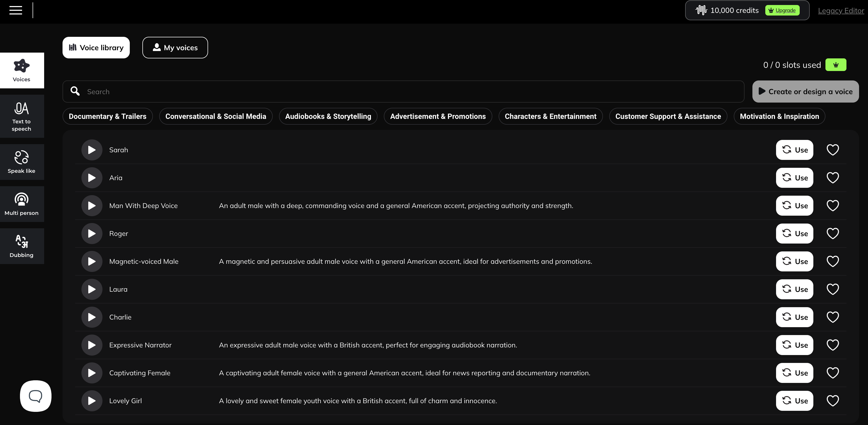868x425 pixels.
Task: Open the Multi person tool
Action: click(22, 204)
